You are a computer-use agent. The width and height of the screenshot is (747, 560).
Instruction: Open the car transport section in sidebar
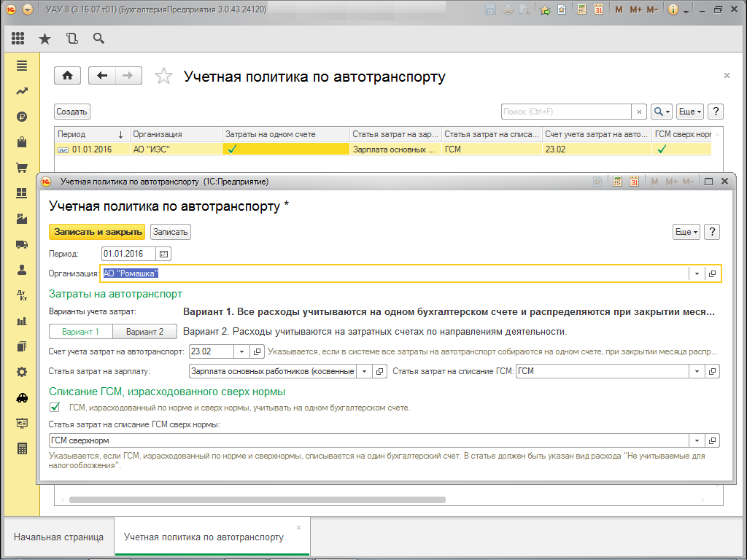click(x=22, y=397)
